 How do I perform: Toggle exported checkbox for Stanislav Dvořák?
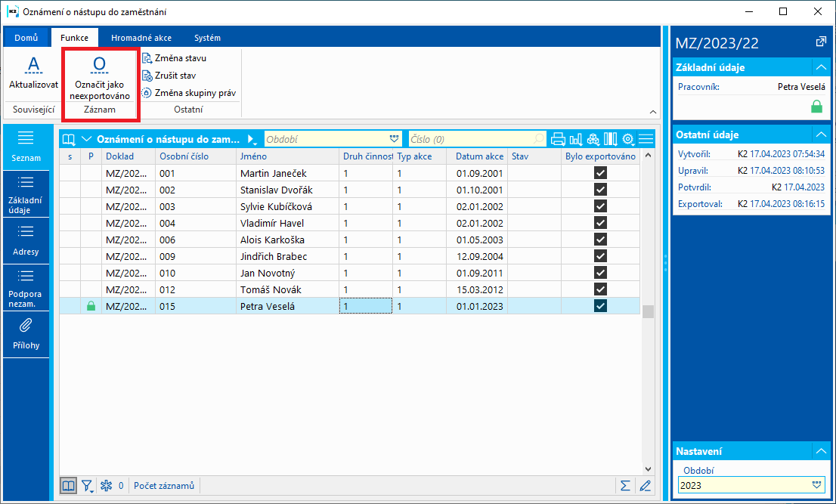click(x=600, y=190)
